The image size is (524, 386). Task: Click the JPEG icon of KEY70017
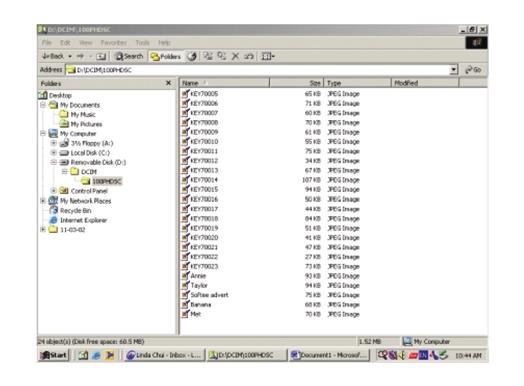185,209
